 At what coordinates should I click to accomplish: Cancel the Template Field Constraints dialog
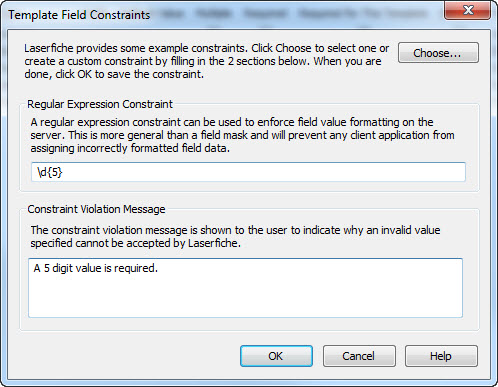[359, 356]
